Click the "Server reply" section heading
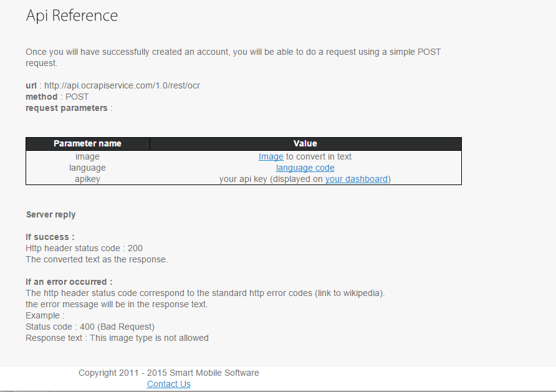The height and width of the screenshot is (392, 556). [x=50, y=215]
